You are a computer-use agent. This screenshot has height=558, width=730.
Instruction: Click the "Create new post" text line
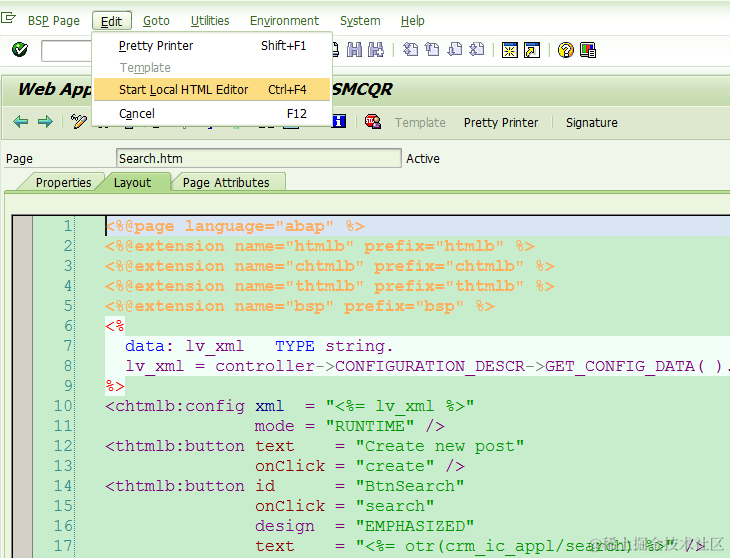click(314, 446)
